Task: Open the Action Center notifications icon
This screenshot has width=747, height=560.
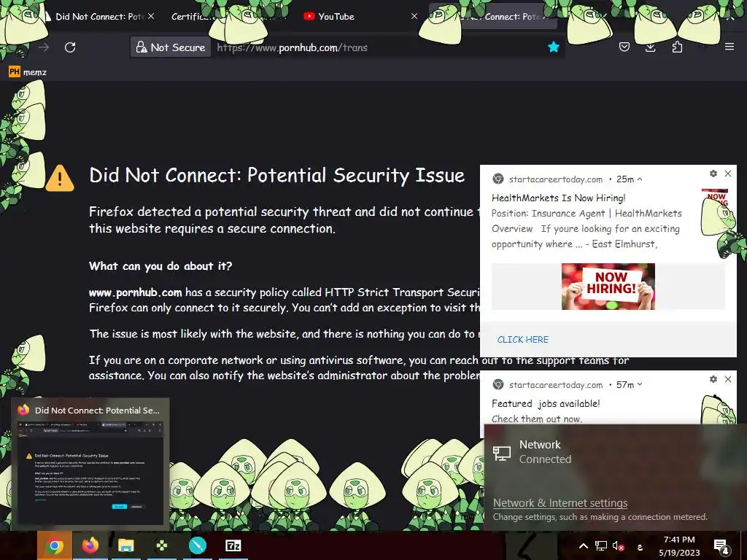Action: click(x=721, y=546)
